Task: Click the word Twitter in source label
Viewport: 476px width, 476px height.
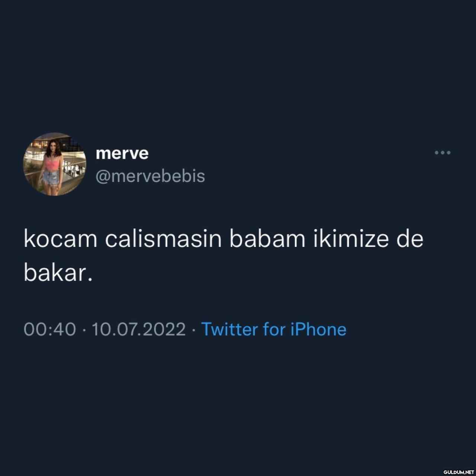Action: pyautogui.click(x=229, y=329)
